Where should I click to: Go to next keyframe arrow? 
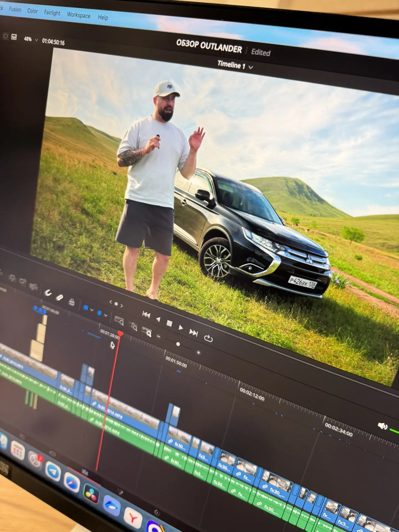(121, 306)
